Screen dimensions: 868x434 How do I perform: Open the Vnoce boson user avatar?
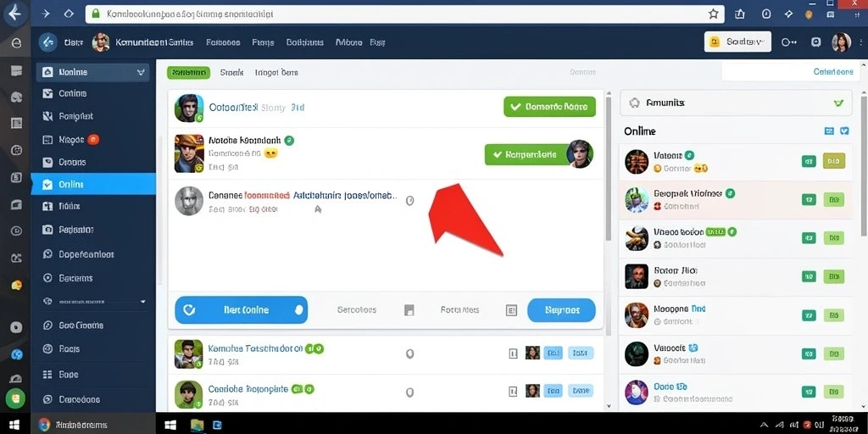click(636, 238)
